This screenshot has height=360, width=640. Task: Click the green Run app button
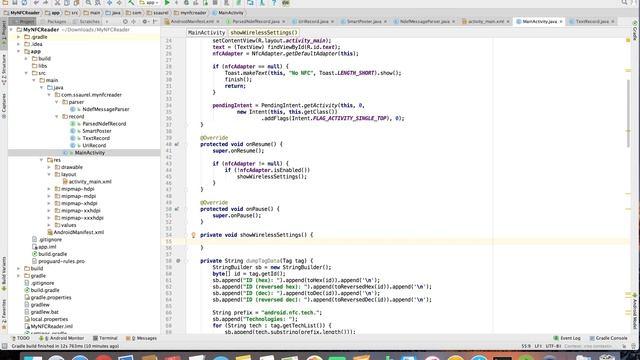pyautogui.click(x=167, y=3)
